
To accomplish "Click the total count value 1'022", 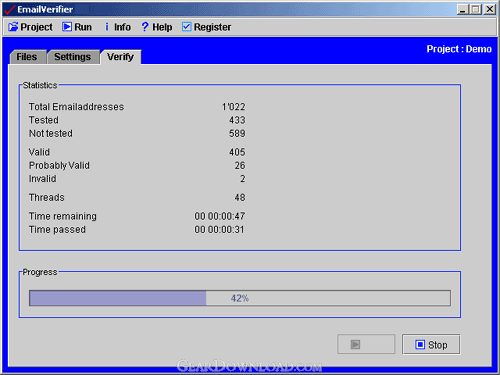I will point(234,107).
